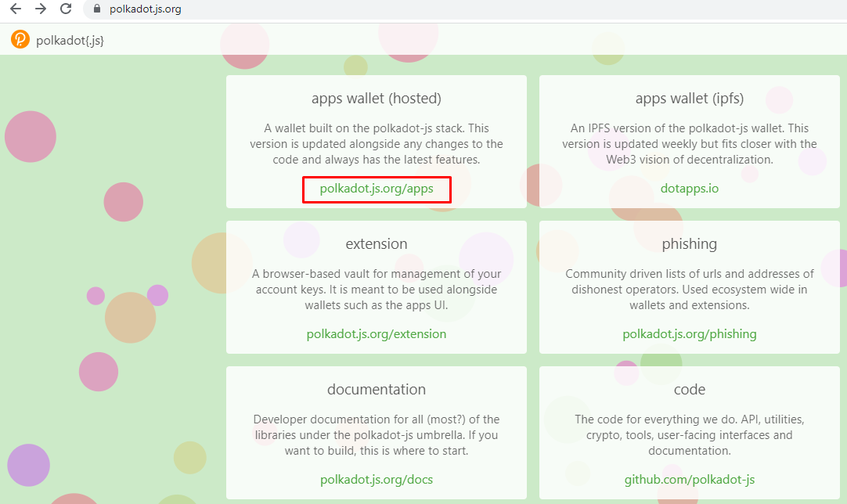Click the community driven lists description
Viewport: 847px width, 504px height.
tap(690, 290)
